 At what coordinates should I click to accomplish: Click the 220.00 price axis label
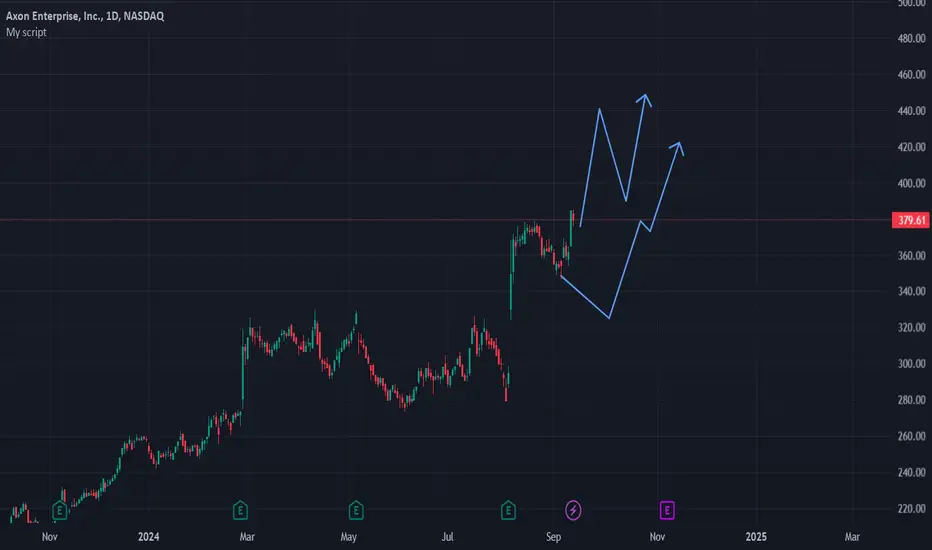click(x=911, y=510)
